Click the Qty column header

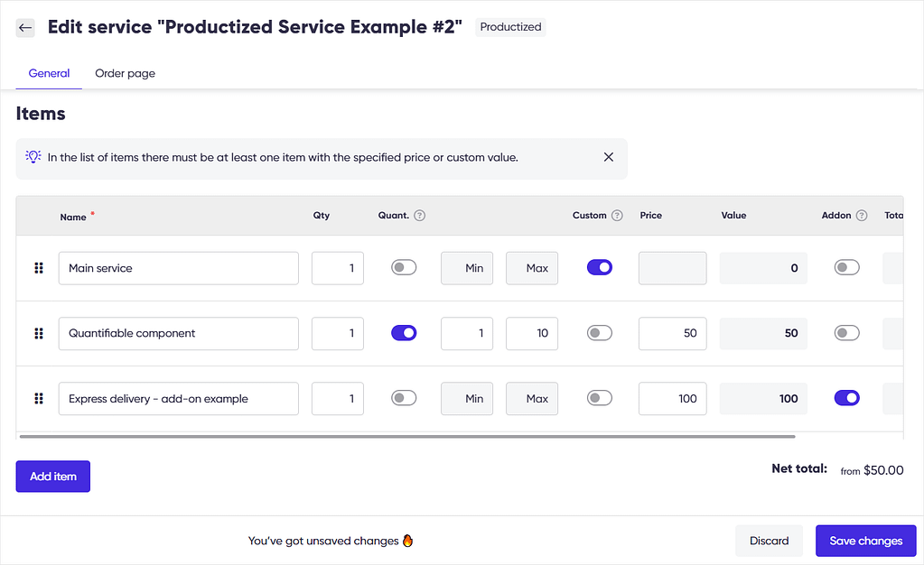pos(322,216)
